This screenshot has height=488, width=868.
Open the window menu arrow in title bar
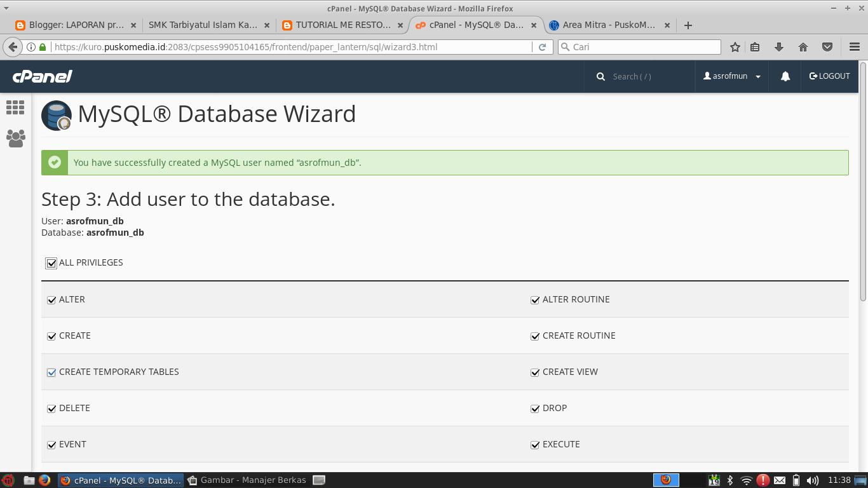tap(6, 8)
